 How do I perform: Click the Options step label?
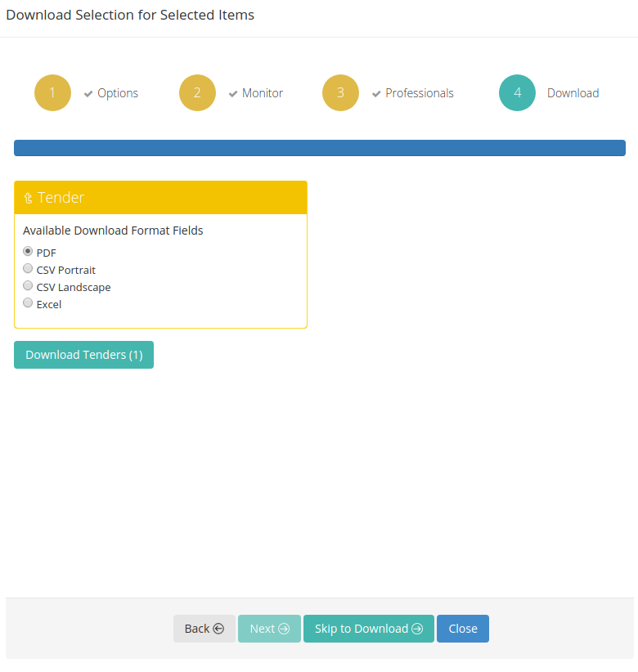click(118, 93)
